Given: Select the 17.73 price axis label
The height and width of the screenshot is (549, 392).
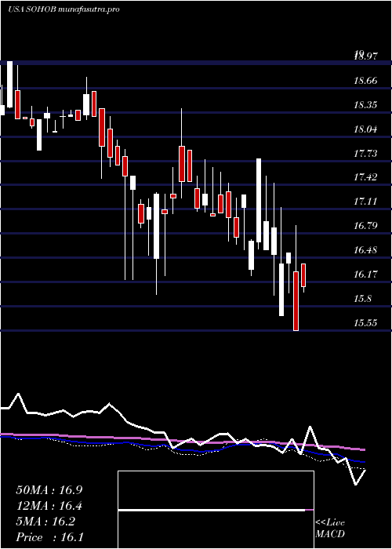Looking at the screenshot, I should (x=366, y=154).
